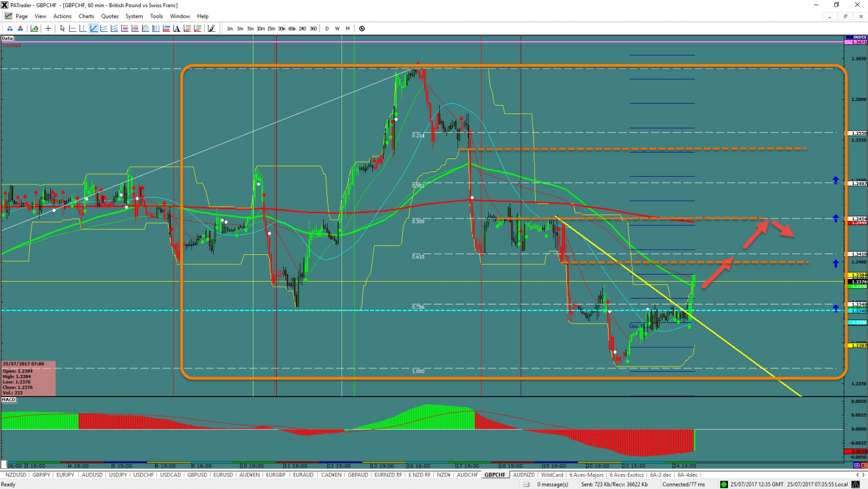The image size is (868, 489).
Task: Switch to the USDJPY tab
Action: click(117, 475)
